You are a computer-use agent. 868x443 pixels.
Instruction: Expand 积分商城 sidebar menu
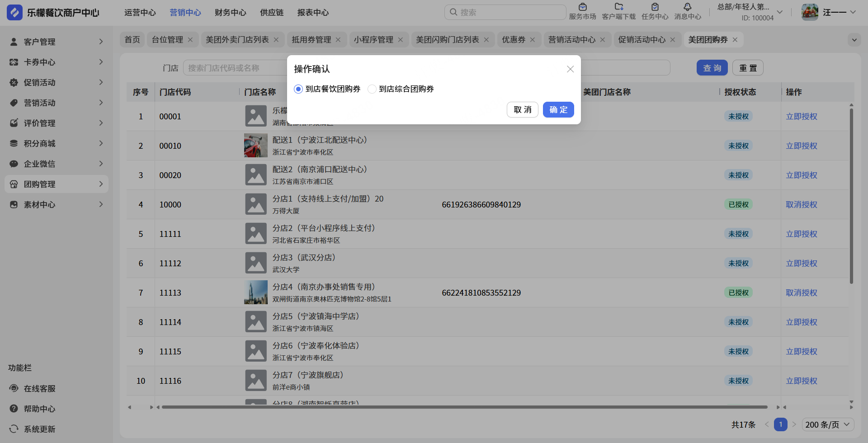point(57,143)
